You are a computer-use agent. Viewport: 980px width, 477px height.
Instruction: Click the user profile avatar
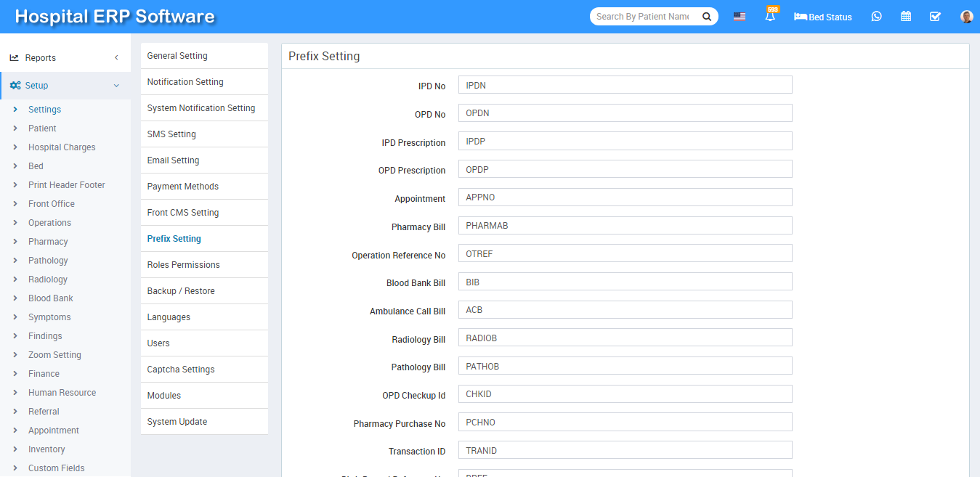(966, 17)
